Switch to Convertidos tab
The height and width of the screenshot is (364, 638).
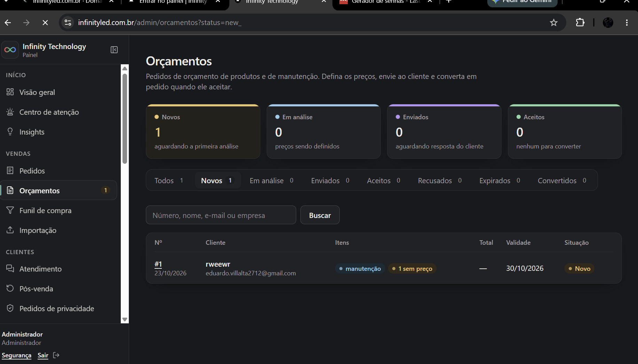tap(562, 180)
